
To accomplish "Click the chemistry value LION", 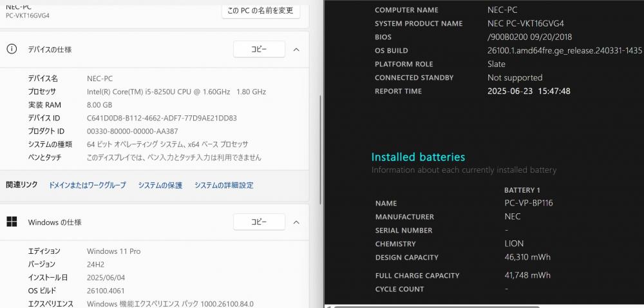I will pos(514,244).
